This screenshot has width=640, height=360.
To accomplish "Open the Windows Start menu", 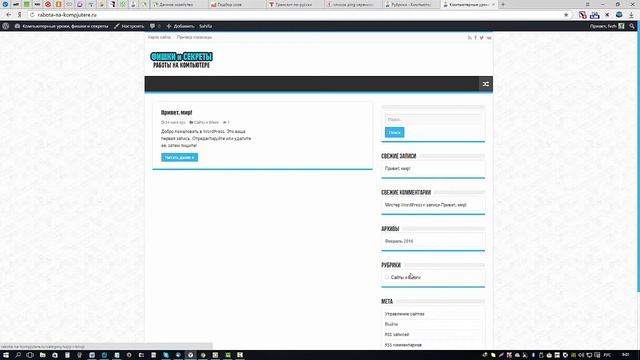I will (6, 355).
